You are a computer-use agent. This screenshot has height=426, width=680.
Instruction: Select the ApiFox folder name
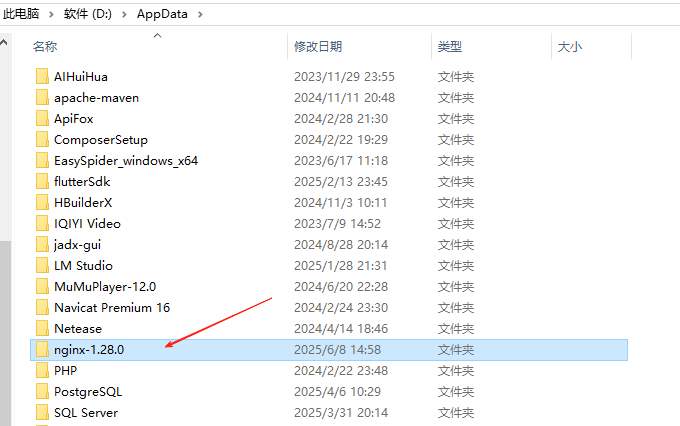point(74,119)
